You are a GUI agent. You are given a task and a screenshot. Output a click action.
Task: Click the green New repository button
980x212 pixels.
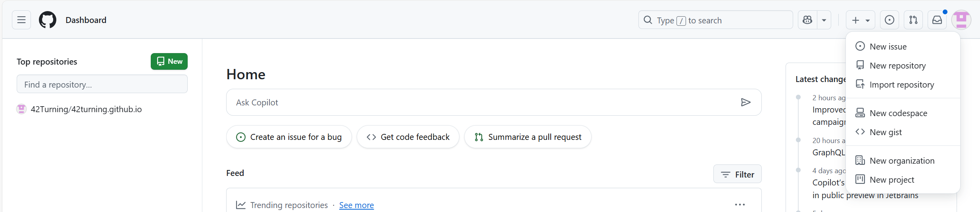pyautogui.click(x=169, y=61)
